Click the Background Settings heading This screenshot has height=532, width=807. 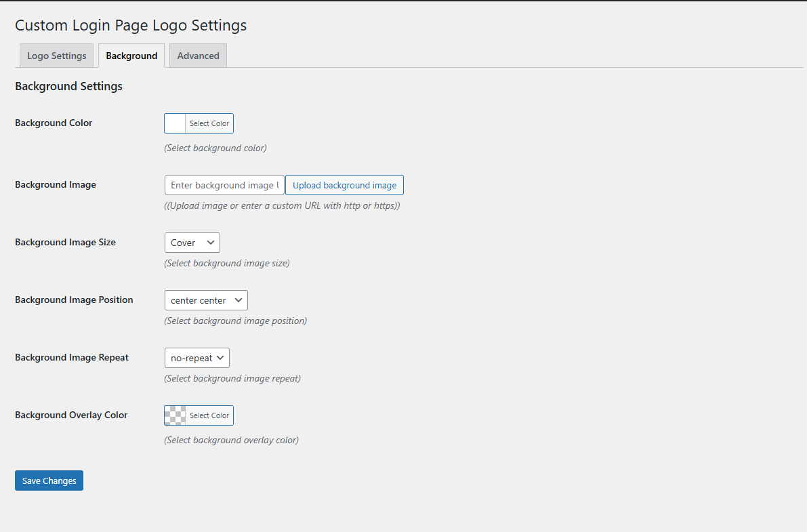tap(68, 86)
